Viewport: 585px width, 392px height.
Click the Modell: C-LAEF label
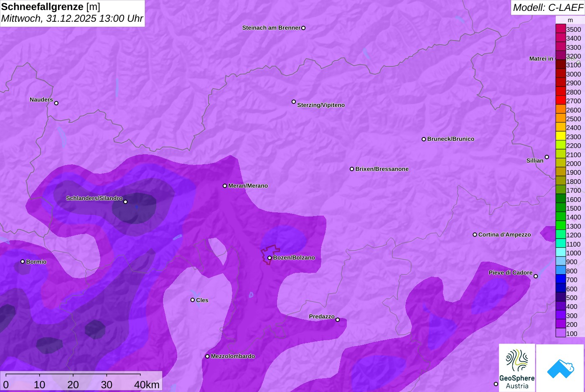click(548, 8)
